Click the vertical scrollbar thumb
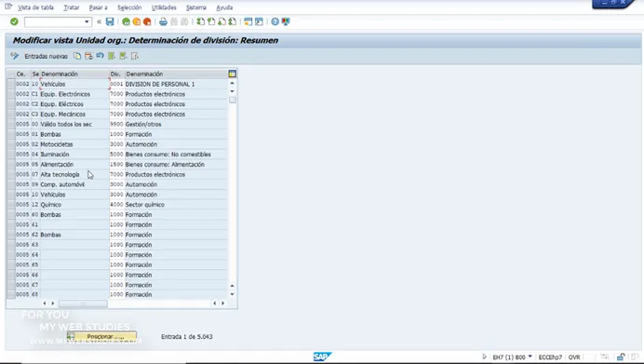The height and width of the screenshot is (364, 644). [233, 100]
